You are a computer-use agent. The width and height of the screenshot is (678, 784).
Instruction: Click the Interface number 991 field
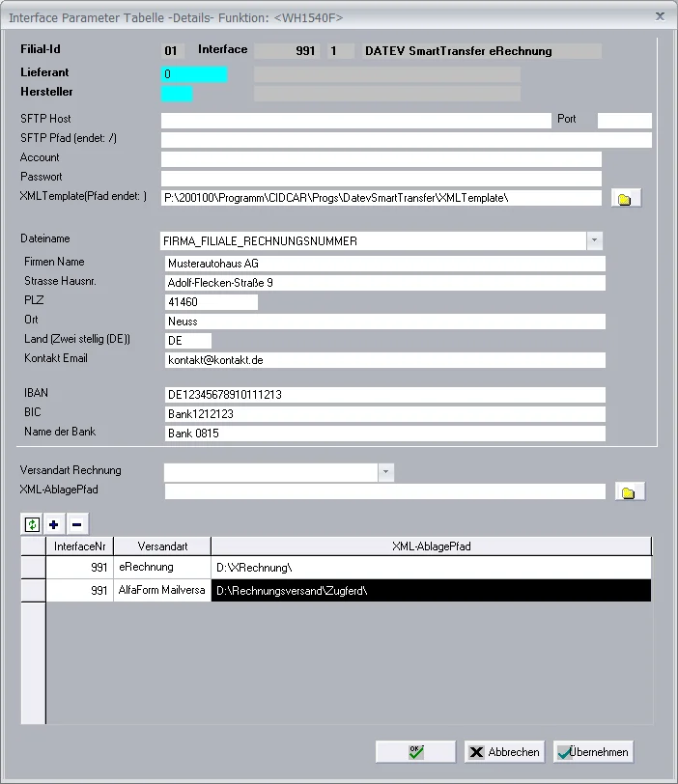tap(287, 51)
